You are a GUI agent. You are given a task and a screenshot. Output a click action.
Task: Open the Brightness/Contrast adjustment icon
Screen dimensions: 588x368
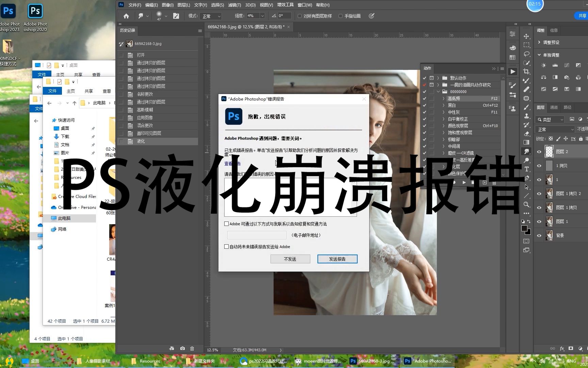543,65
